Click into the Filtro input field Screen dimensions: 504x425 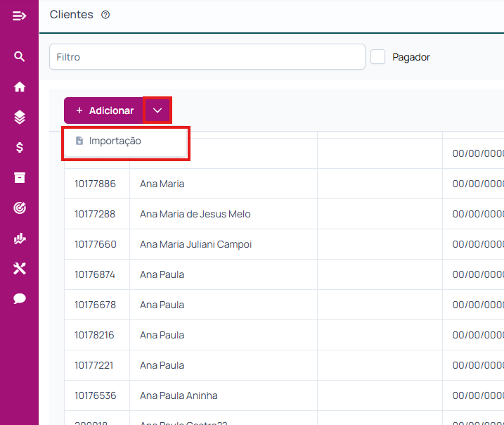(207, 57)
